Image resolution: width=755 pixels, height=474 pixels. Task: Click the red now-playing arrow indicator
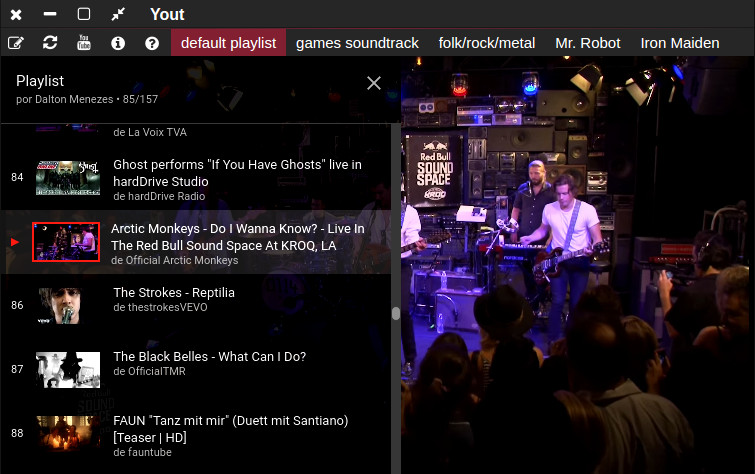click(15, 242)
